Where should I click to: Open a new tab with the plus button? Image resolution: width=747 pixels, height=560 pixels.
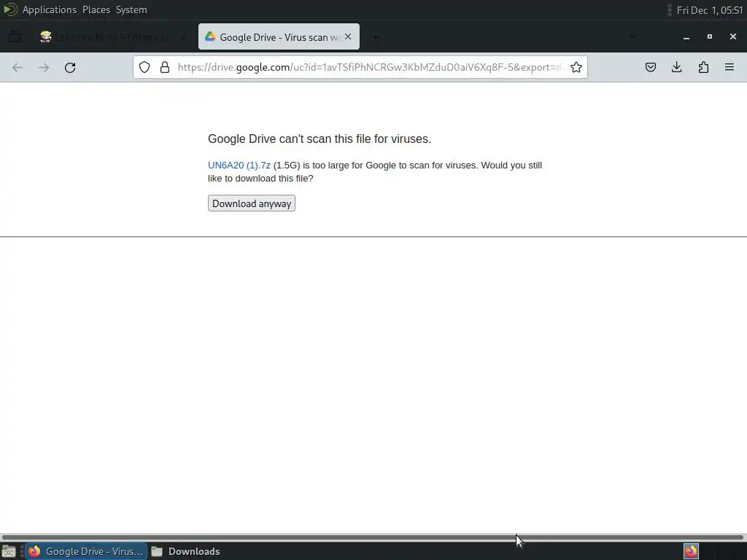click(376, 37)
